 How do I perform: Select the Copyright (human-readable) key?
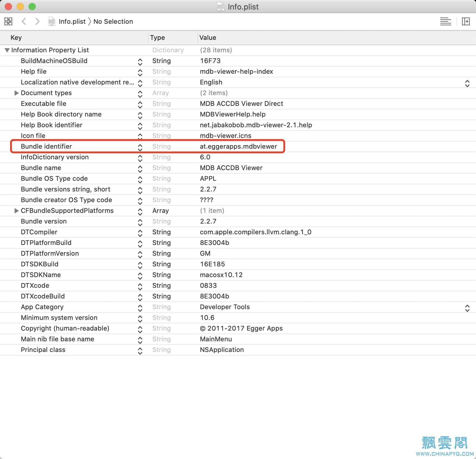[x=65, y=328]
